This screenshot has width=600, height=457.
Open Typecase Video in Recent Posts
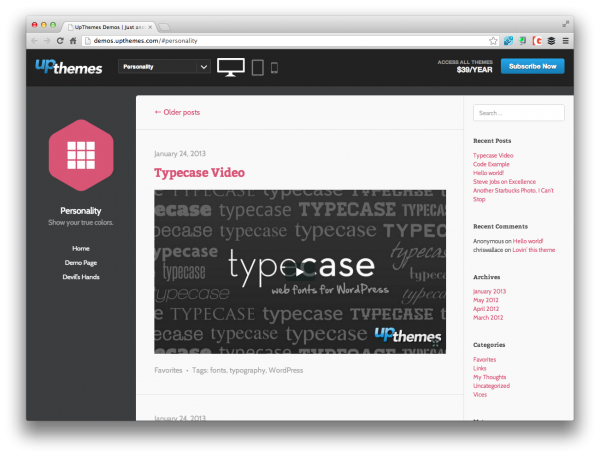point(493,155)
